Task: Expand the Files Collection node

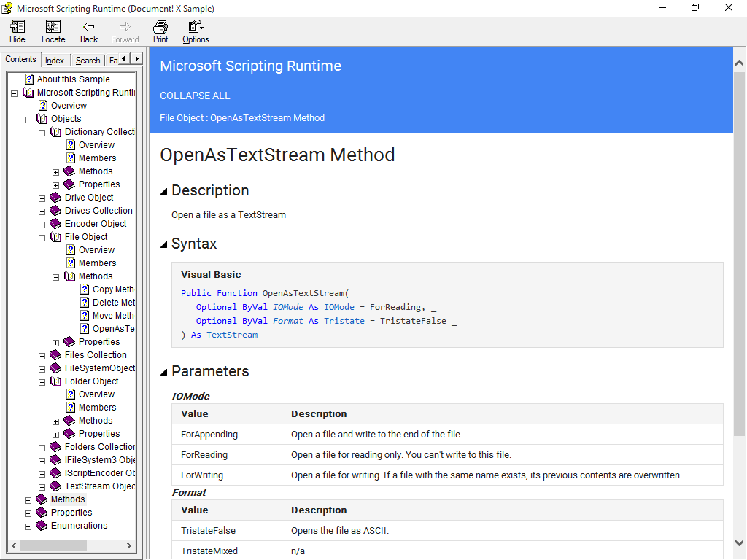Action: (42, 356)
